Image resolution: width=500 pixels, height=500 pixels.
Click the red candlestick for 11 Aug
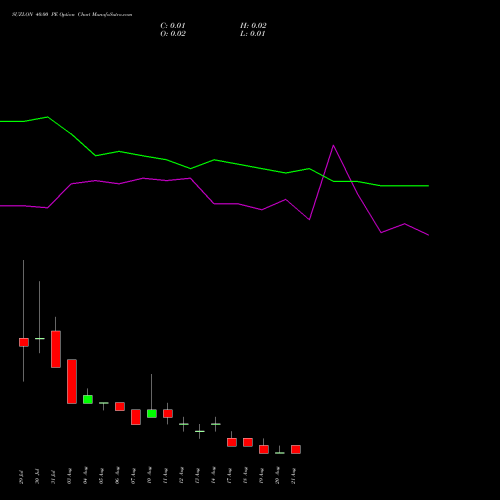coord(168,414)
